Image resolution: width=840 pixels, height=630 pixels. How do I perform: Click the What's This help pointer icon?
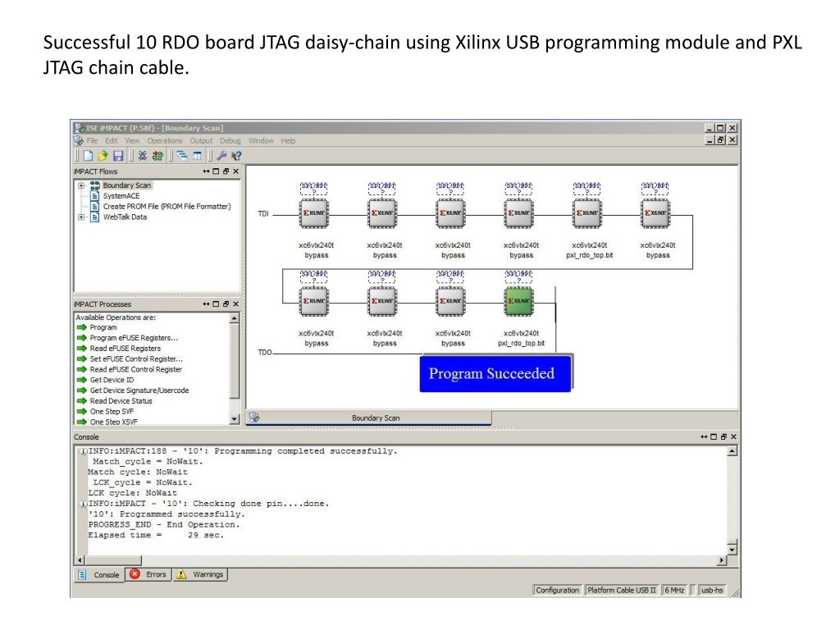(236, 156)
